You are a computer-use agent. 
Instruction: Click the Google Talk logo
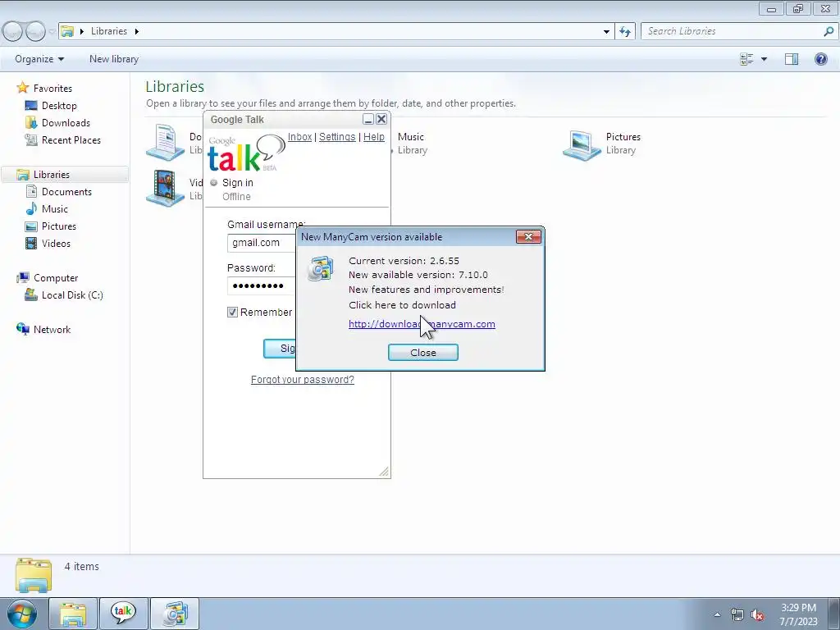pyautogui.click(x=246, y=153)
